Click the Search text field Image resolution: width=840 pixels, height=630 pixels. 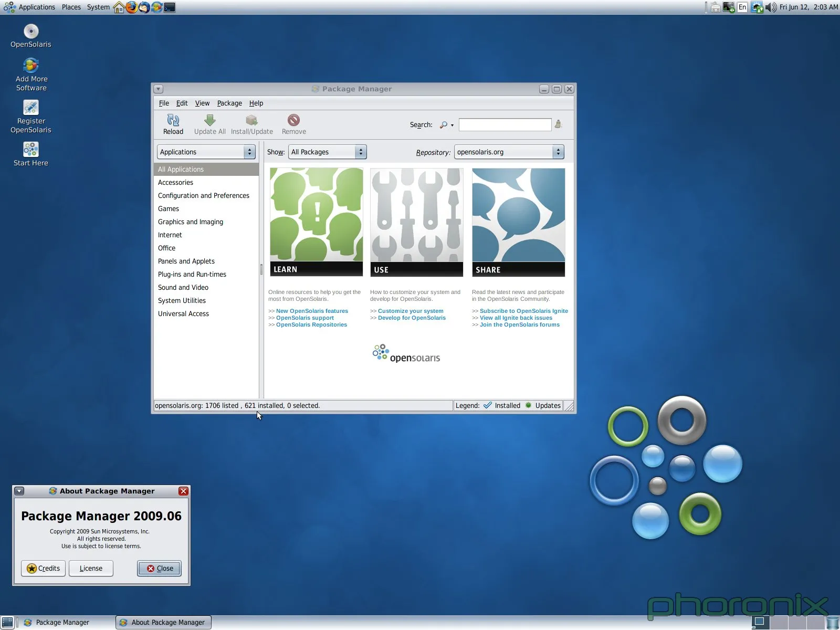coord(505,125)
